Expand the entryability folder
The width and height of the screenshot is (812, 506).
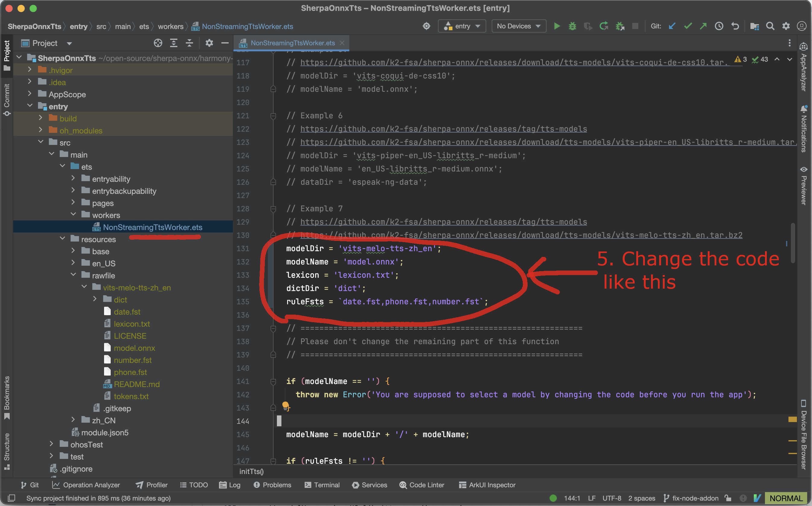click(x=73, y=178)
